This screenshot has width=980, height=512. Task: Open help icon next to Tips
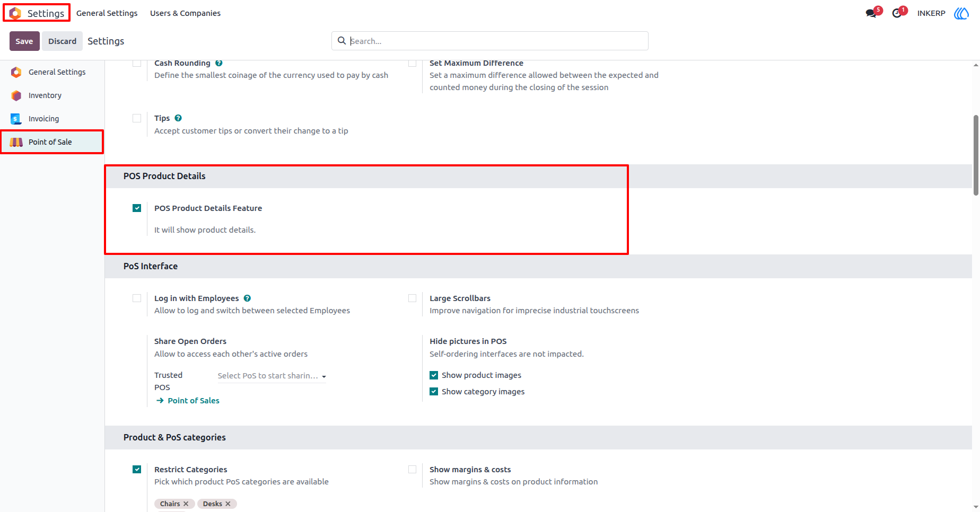click(178, 118)
